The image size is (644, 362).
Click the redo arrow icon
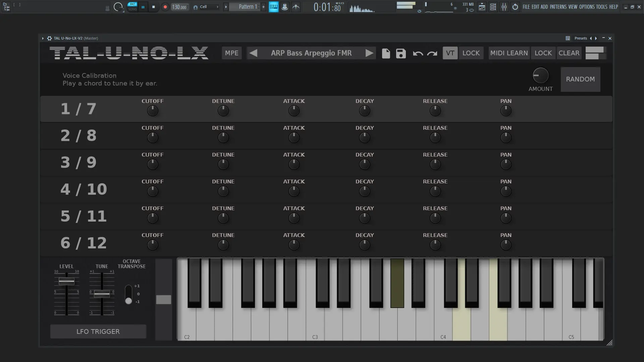tap(432, 53)
